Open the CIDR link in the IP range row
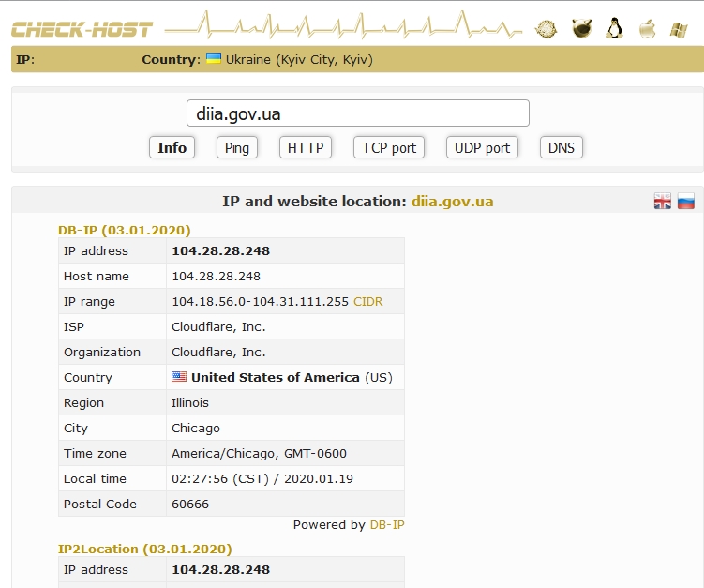This screenshot has height=588, width=704. point(368,301)
